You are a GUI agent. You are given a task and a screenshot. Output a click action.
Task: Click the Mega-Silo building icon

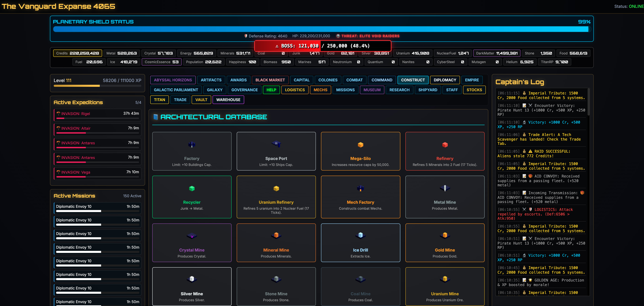coord(361,144)
